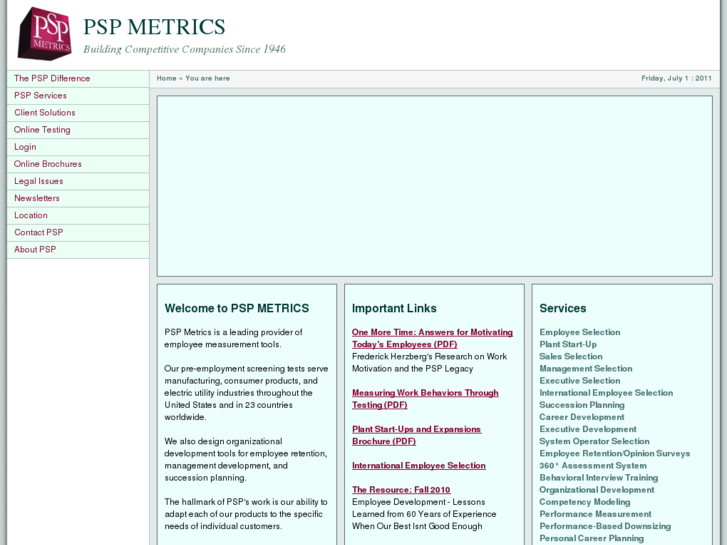Follow the International Employee Selection underlined link
Screen dimensions: 727x545
point(419,466)
